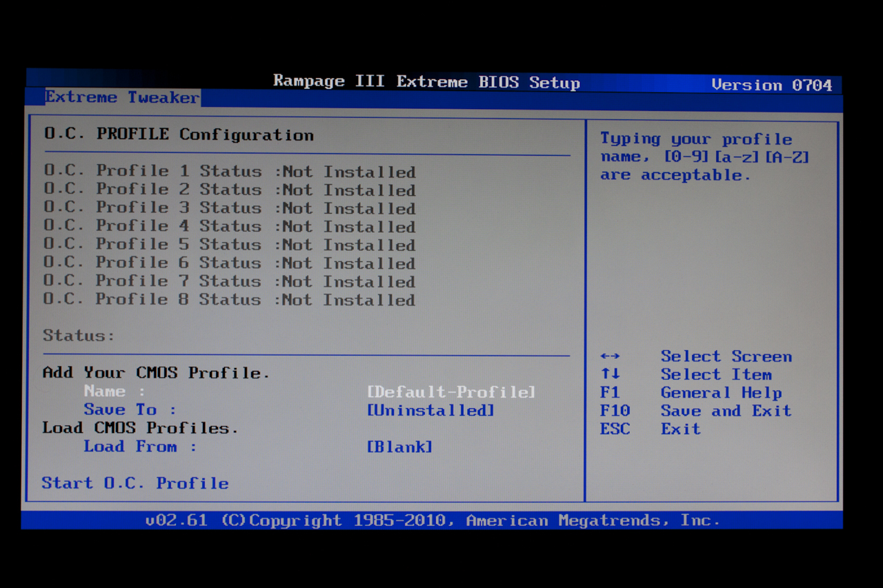This screenshot has height=588, width=883.
Task: Click the Typing your profile name help text
Action: pos(704,157)
